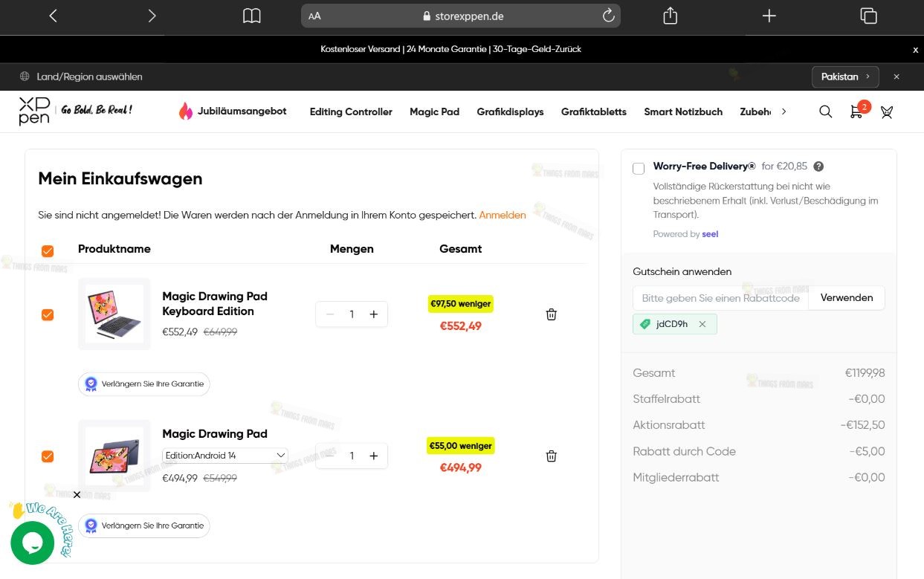Increase quantity of Keyboard Edition item

pos(374,314)
